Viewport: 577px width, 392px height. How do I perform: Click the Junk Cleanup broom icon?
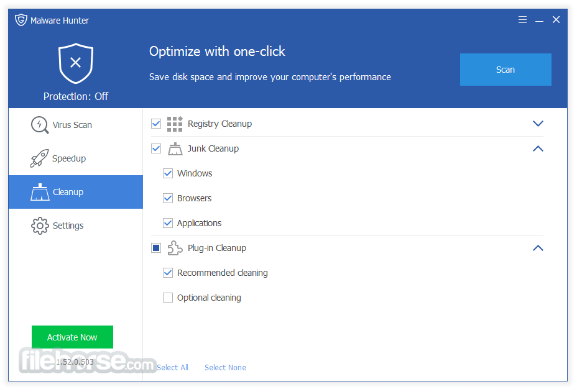tap(175, 148)
